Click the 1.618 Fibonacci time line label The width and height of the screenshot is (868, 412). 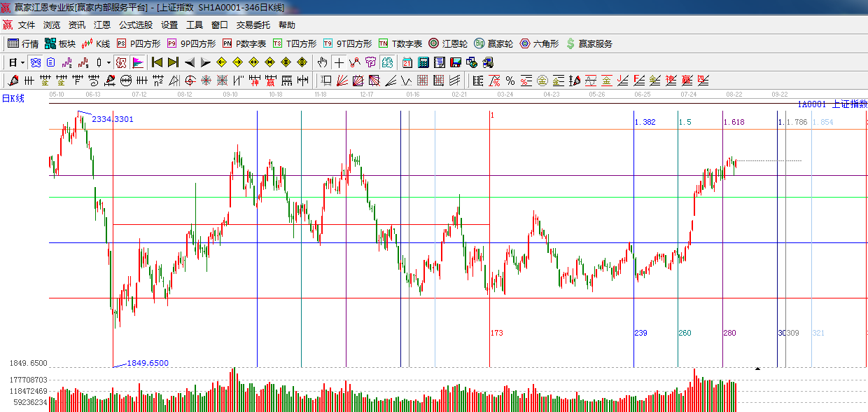[734, 122]
